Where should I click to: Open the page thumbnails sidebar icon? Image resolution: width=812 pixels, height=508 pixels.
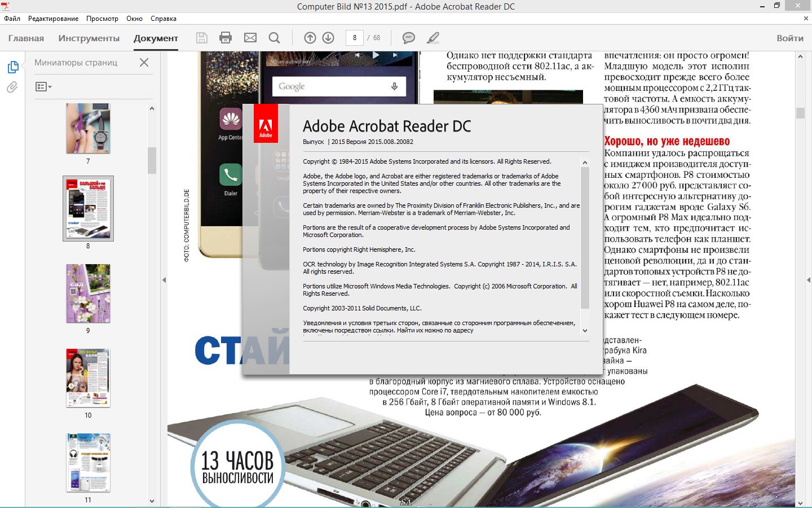tap(13, 67)
